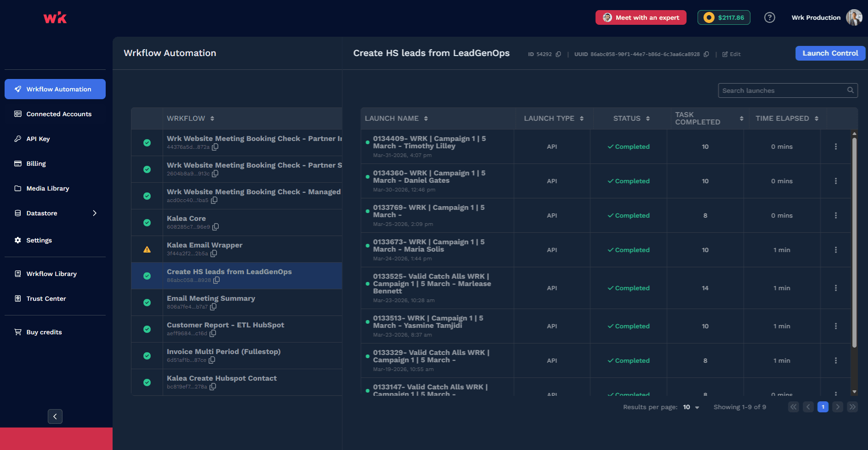Expand the Datastore submenu
The height and width of the screenshot is (450, 868).
pyautogui.click(x=95, y=213)
